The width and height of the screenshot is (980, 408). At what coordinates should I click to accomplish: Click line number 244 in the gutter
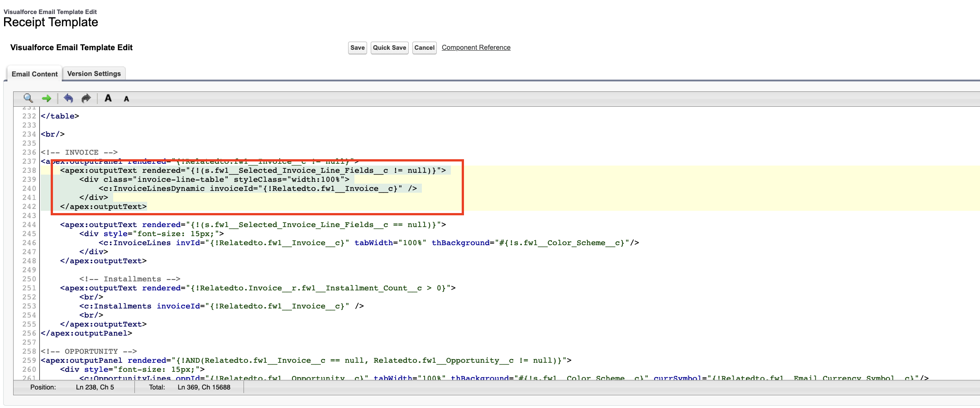click(29, 225)
